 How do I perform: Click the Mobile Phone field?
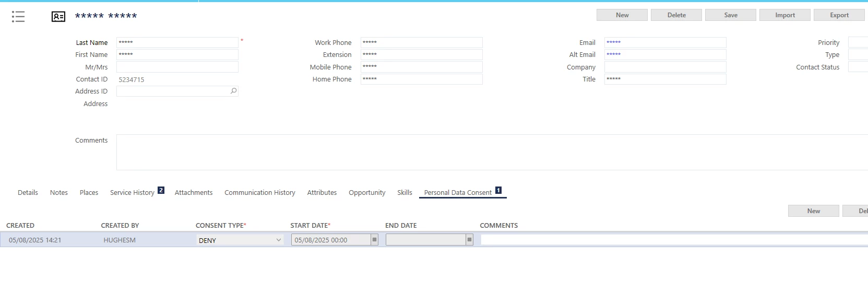422,67
